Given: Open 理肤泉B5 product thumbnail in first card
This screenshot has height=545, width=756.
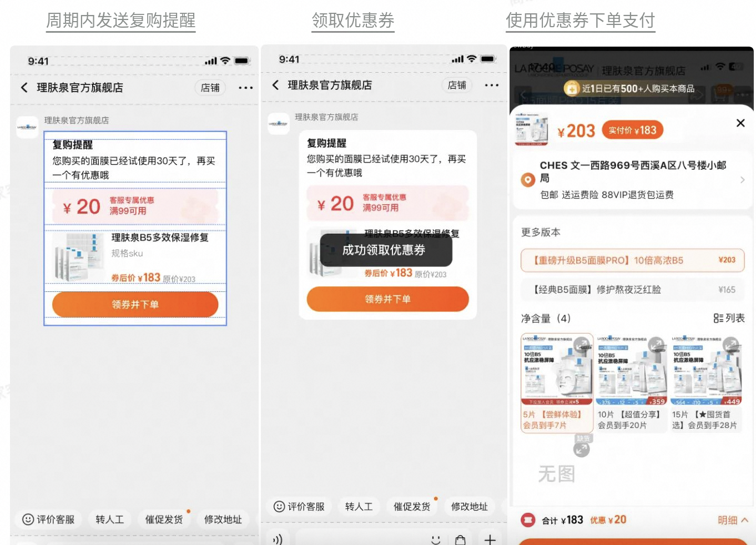Looking at the screenshot, I should (79, 257).
